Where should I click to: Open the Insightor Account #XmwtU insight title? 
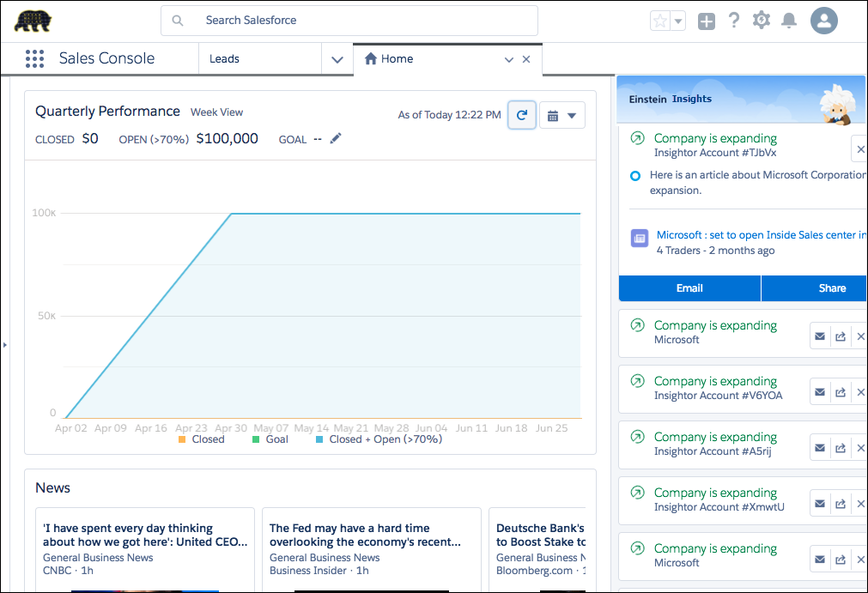click(x=715, y=493)
